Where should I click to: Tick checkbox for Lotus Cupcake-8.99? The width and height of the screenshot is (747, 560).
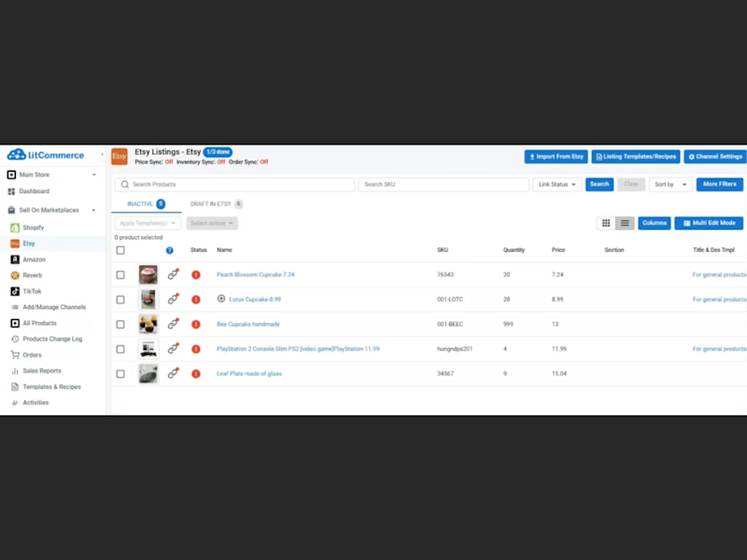click(120, 300)
